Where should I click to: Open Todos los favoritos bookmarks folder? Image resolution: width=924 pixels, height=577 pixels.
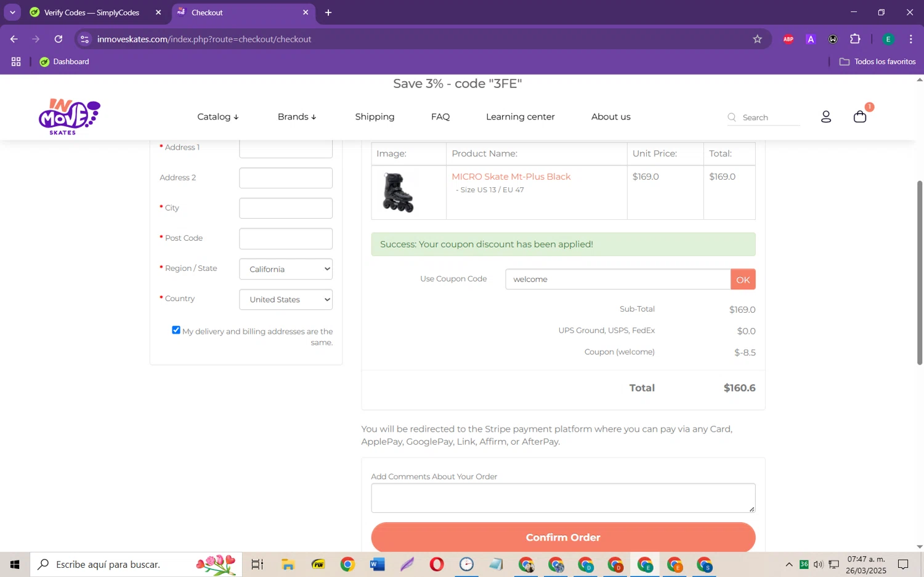click(877, 62)
